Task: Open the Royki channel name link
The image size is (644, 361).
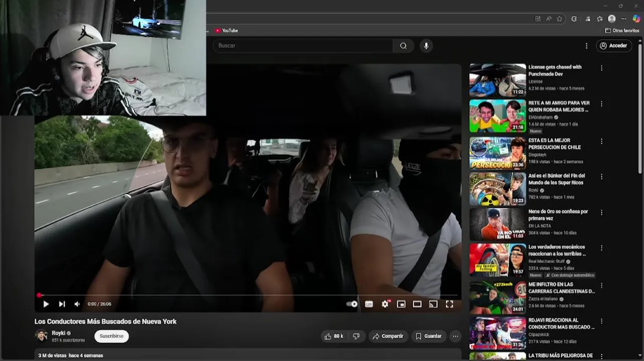Action: point(59,333)
